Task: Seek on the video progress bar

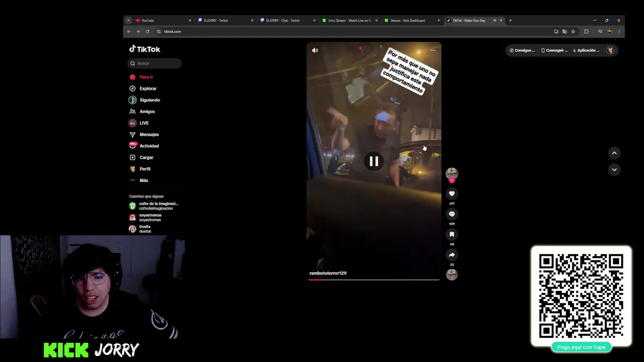Action: (x=374, y=280)
